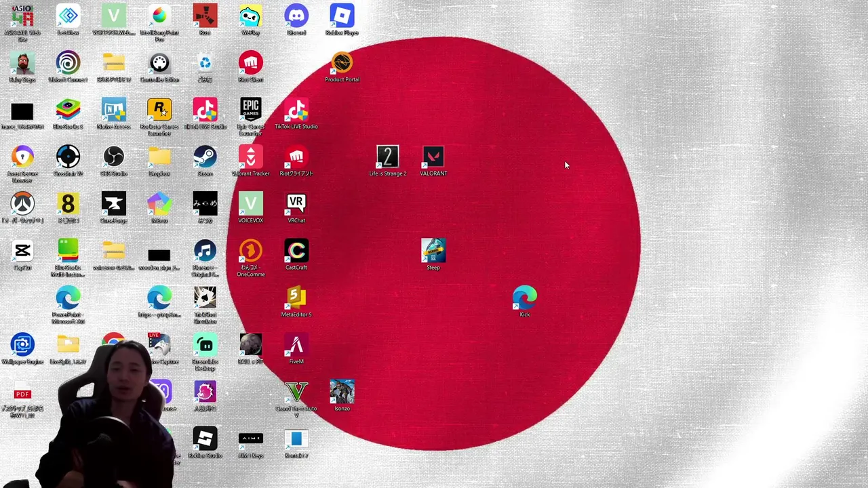Open Grand Theft Auto V shortcut
868x488 pixels.
(296, 392)
